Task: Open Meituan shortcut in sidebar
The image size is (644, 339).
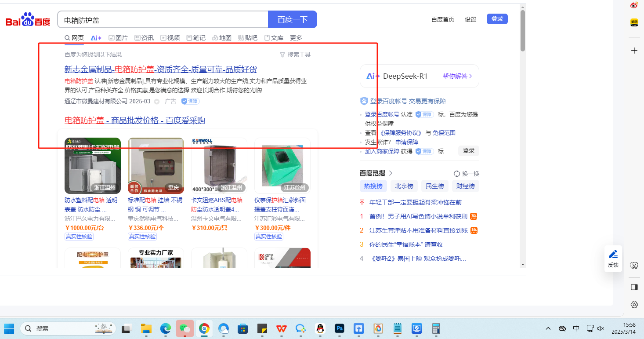Action: (x=634, y=22)
